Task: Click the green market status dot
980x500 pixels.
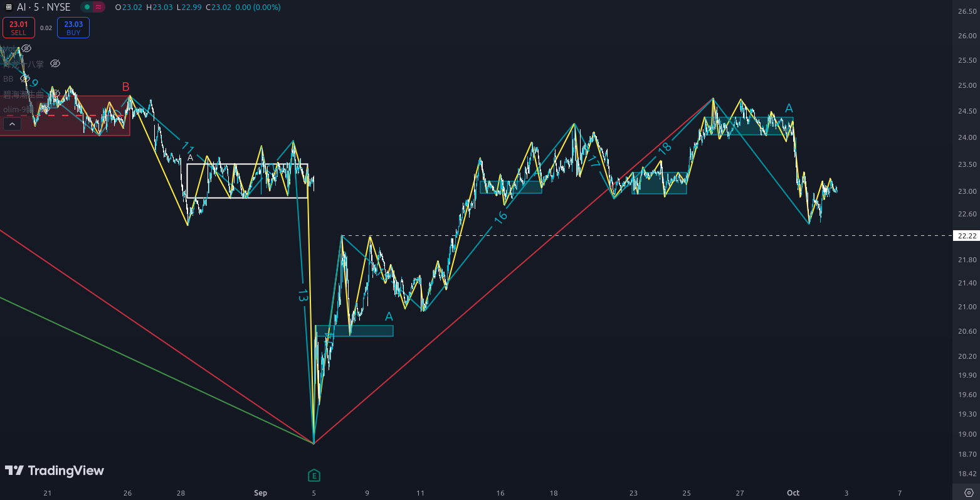Action: [87, 8]
